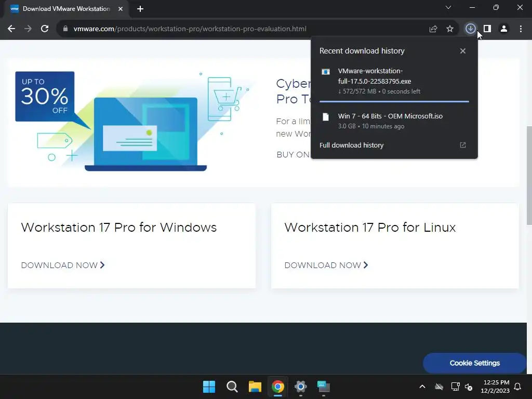Go back to previous page
The width and height of the screenshot is (532, 399).
click(x=11, y=29)
